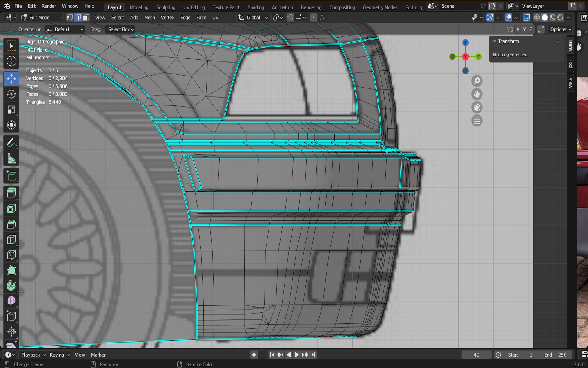588x368 pixels.
Task: Open the Edit Mode dropdown
Action: click(41, 18)
